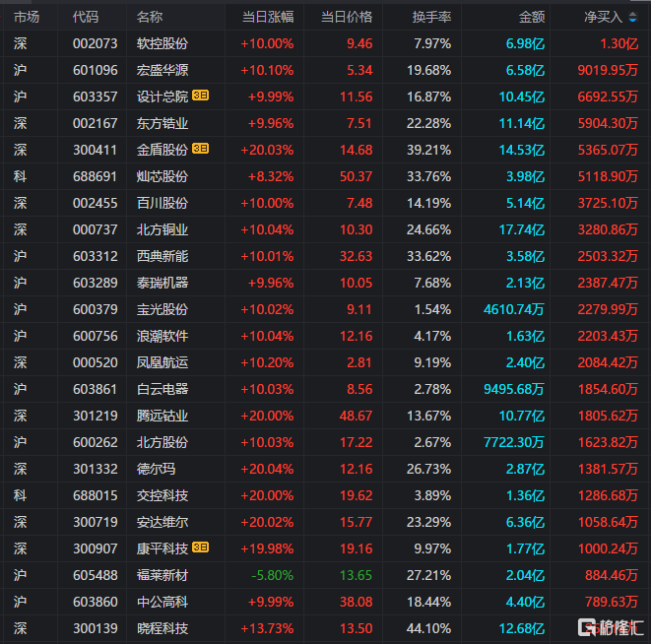Select stock name 腾远钴业
Screen dimensions: 651x644
coord(163,416)
